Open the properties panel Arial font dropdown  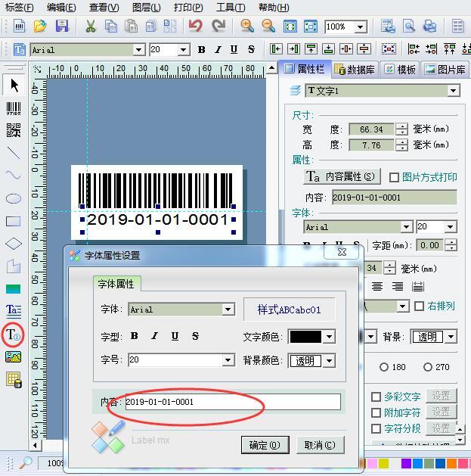click(406, 227)
